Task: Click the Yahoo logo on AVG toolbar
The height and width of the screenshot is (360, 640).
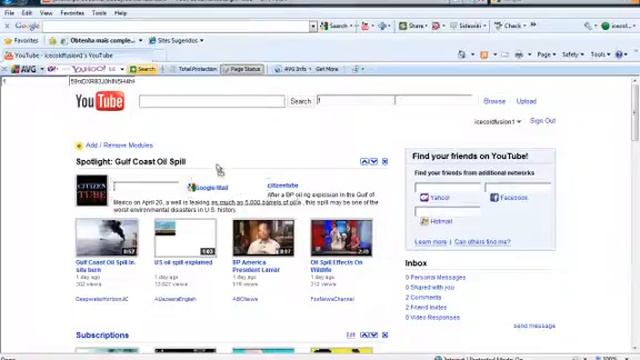Action: 89,69
